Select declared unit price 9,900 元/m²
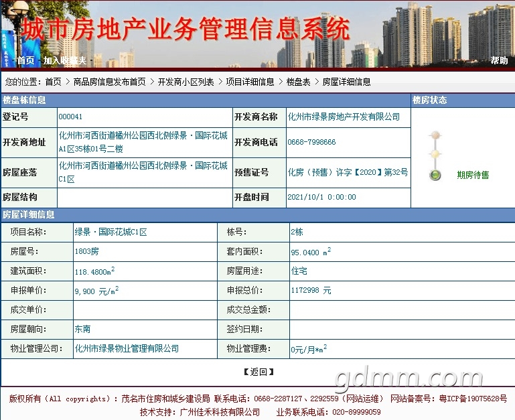 (x=96, y=291)
